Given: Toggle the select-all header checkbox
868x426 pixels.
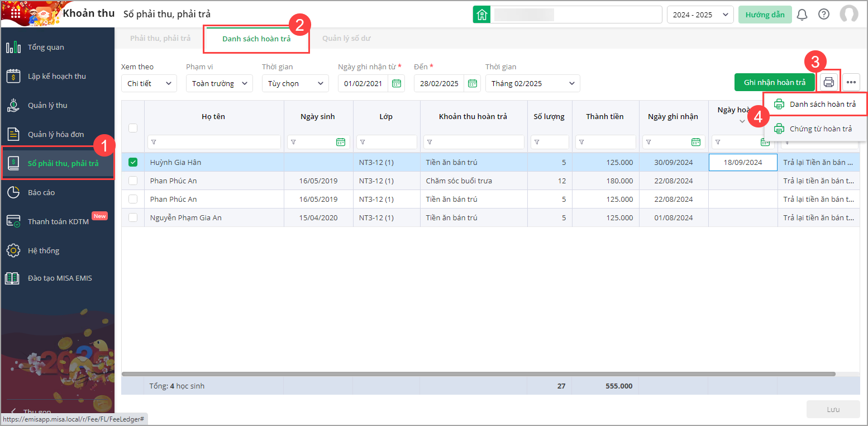Looking at the screenshot, I should click(133, 128).
